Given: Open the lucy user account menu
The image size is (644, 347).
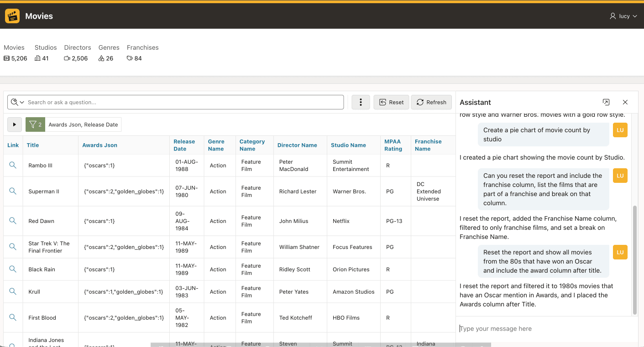Looking at the screenshot, I should pyautogui.click(x=623, y=16).
